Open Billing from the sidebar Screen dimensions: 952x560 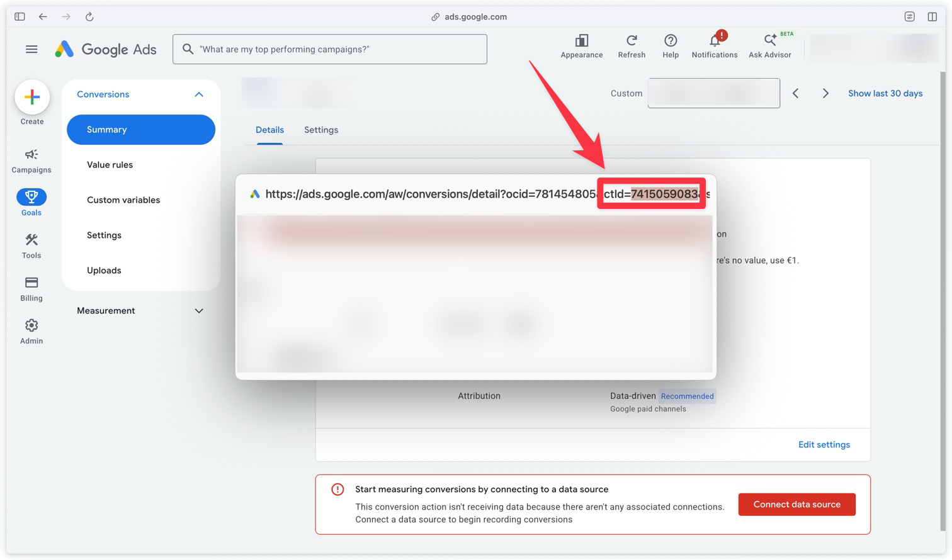coord(31,289)
